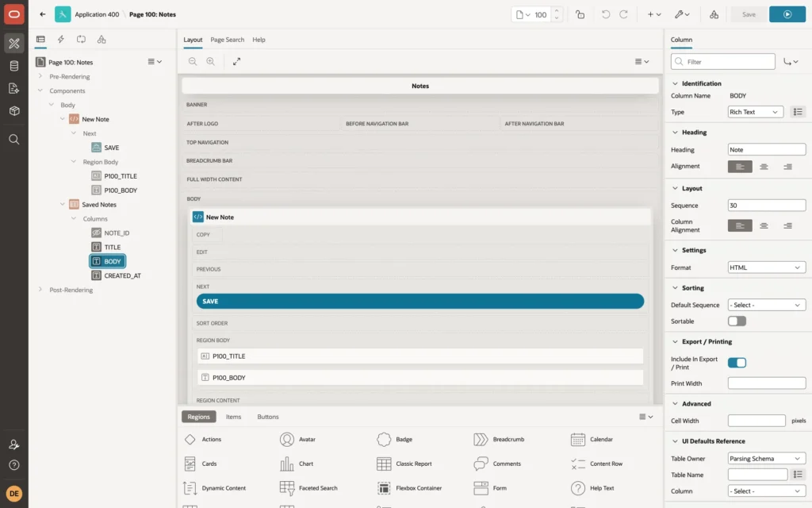Click the property Filter search field
This screenshot has width=812, height=508.
pyautogui.click(x=723, y=62)
